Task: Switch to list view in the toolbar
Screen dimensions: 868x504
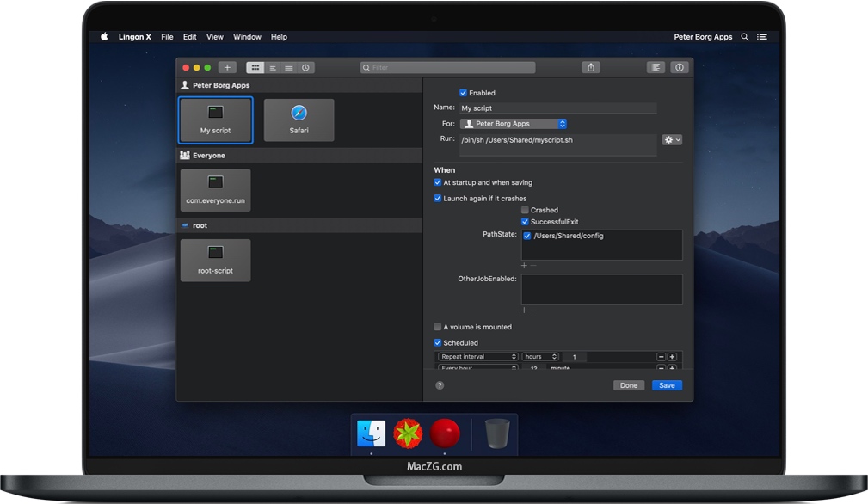Action: tap(288, 66)
